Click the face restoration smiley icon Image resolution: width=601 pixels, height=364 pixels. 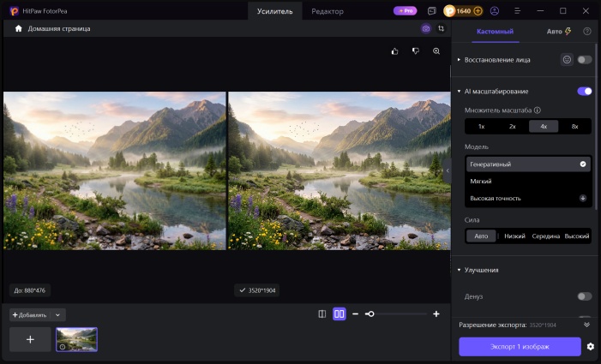click(x=567, y=60)
